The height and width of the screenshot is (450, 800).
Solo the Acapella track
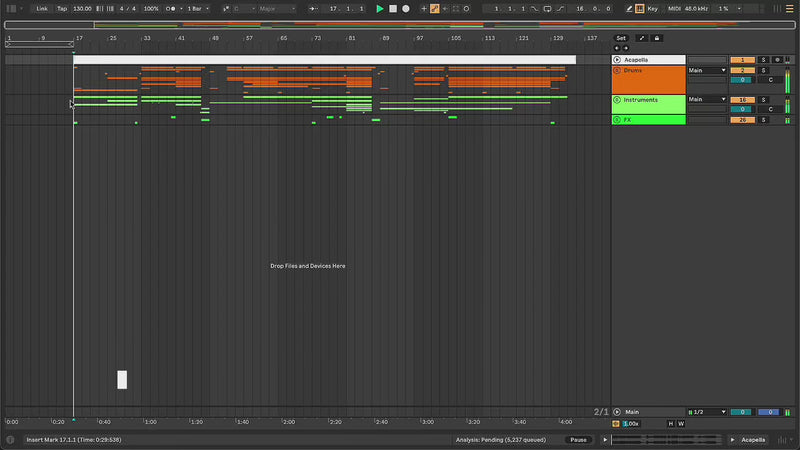coord(764,60)
